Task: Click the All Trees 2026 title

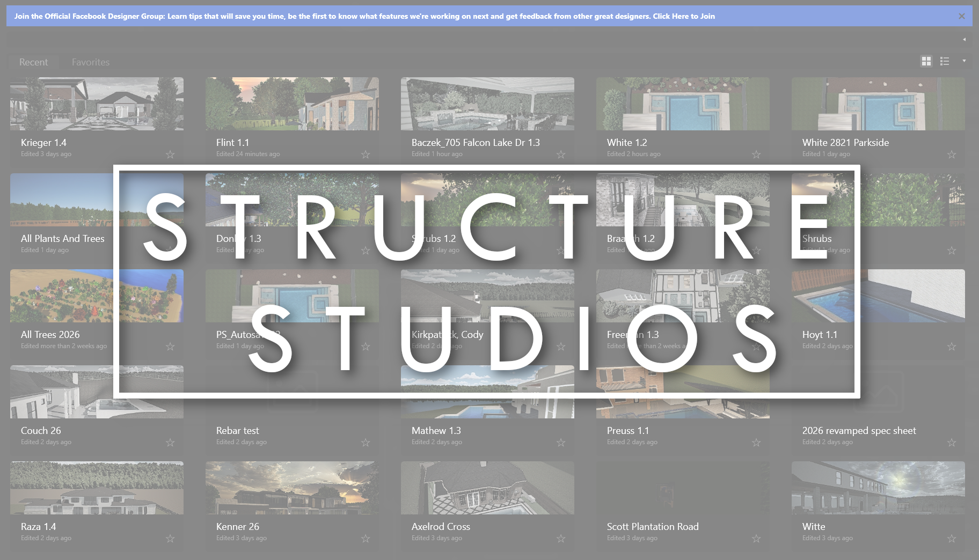Action: click(50, 335)
